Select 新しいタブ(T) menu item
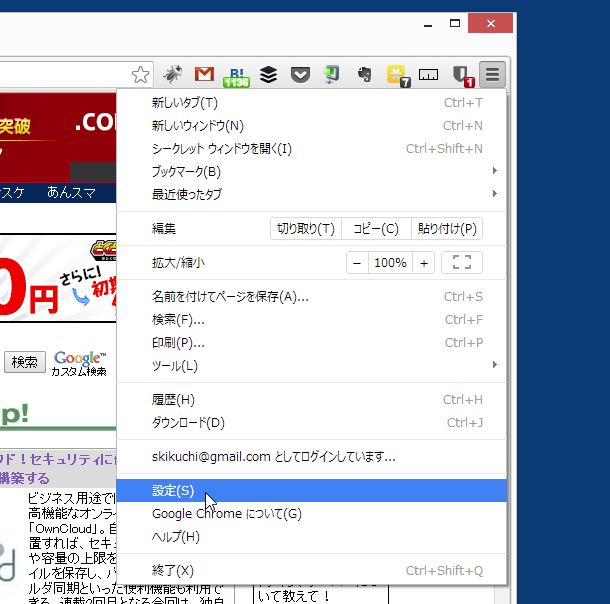 pyautogui.click(x=311, y=103)
